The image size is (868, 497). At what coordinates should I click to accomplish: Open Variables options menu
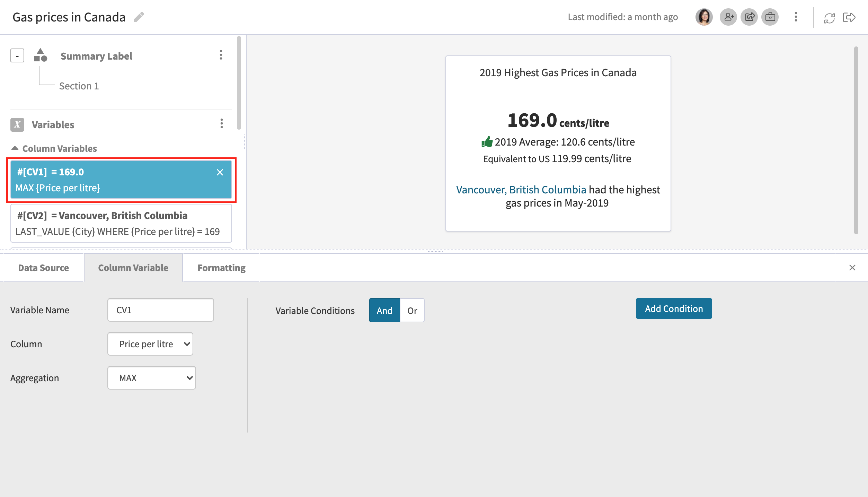[x=222, y=123]
